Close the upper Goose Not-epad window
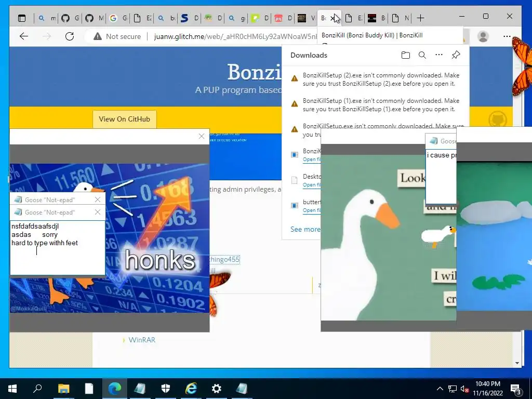Screen dimensions: 532x399 [x=98, y=199]
